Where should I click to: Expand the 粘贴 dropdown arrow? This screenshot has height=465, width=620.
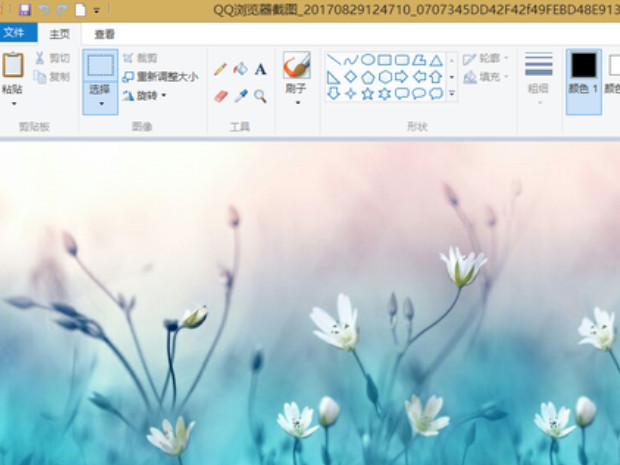coord(14,104)
